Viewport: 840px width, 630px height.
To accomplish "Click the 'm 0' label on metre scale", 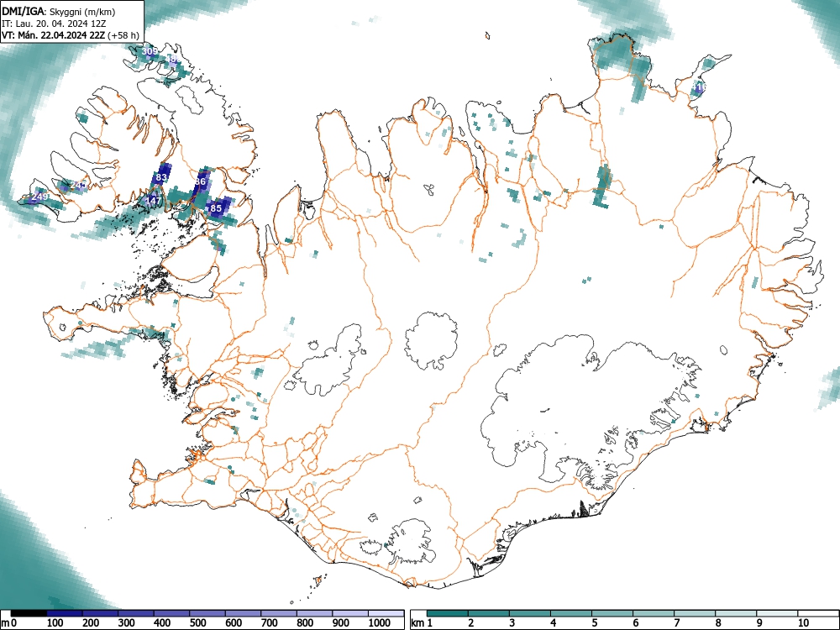I will pos(9,623).
